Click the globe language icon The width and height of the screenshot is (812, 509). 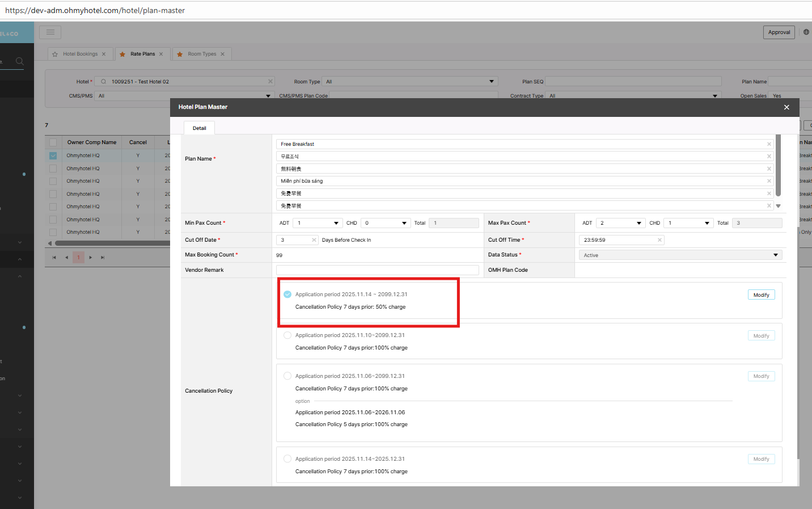[x=806, y=32]
